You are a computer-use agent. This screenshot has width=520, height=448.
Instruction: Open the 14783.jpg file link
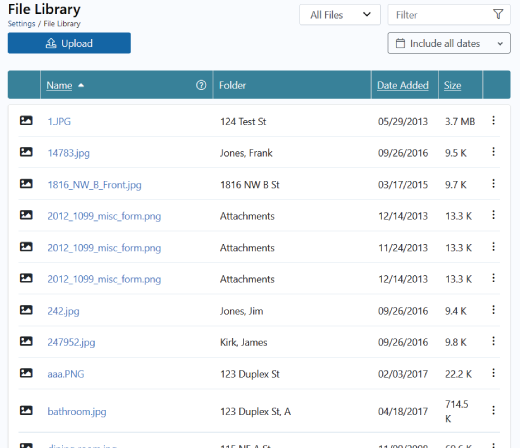[x=68, y=153]
